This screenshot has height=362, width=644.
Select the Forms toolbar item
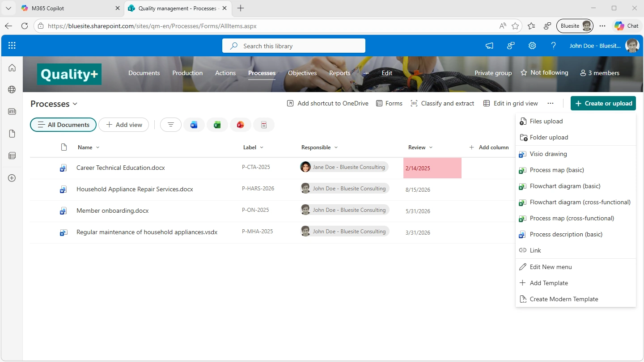point(389,103)
